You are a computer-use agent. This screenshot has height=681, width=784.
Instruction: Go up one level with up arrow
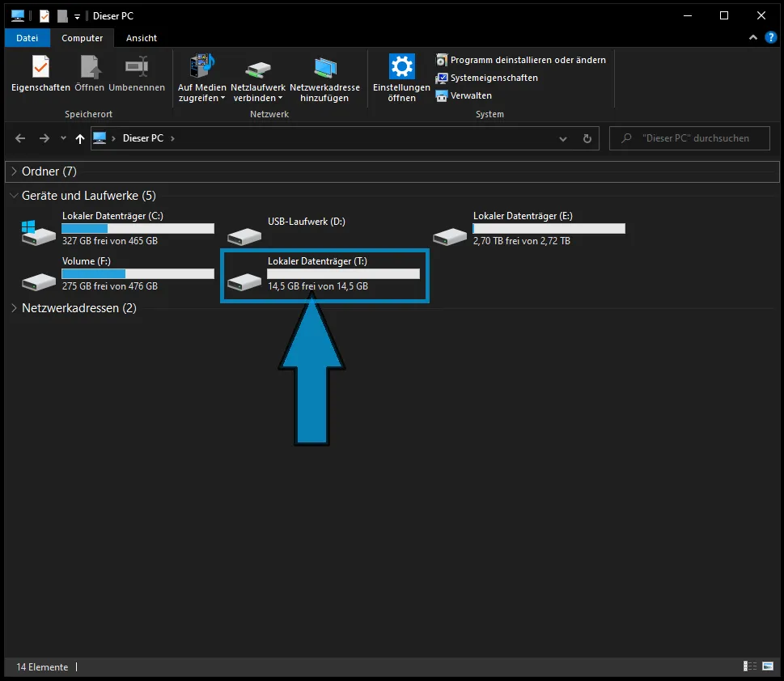[x=80, y=138]
